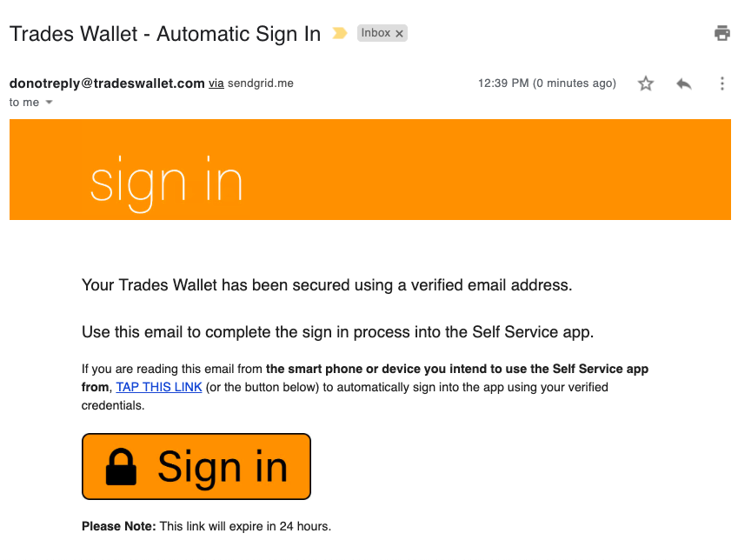Expand details arrow beside "to me"
Image resolution: width=738 pixels, height=560 pixels.
click(50, 103)
